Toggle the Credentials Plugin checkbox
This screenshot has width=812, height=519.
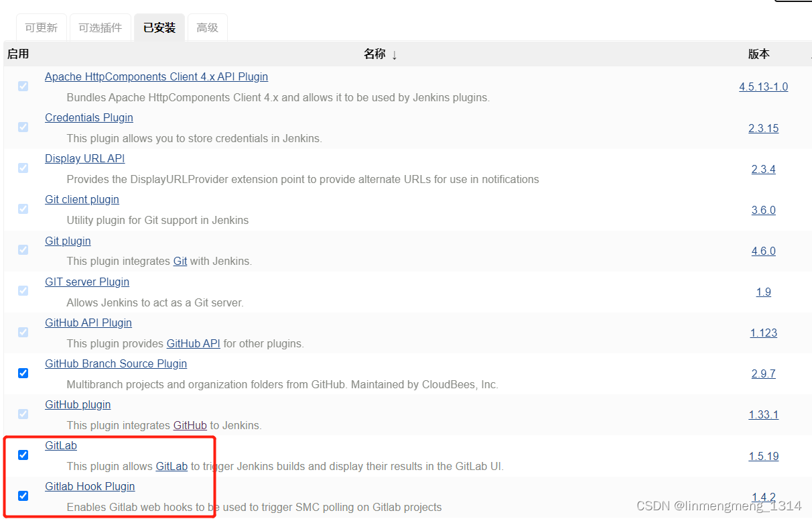(23, 127)
